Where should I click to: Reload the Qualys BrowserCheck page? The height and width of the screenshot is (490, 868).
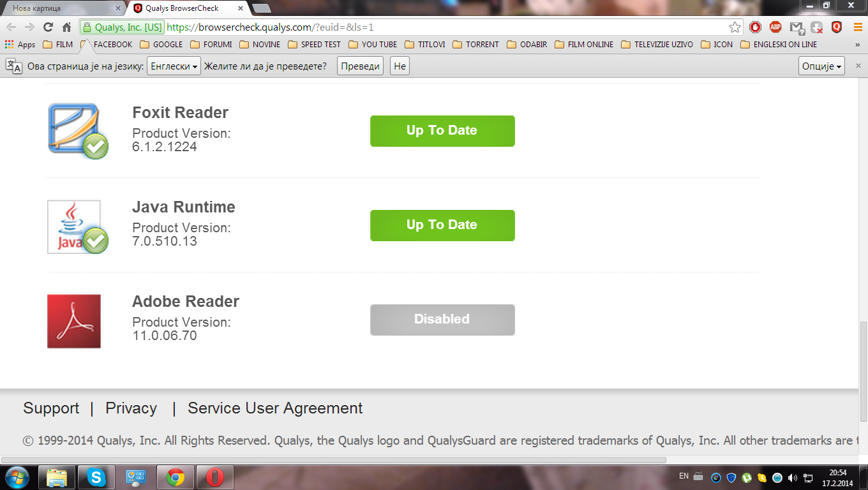click(48, 27)
